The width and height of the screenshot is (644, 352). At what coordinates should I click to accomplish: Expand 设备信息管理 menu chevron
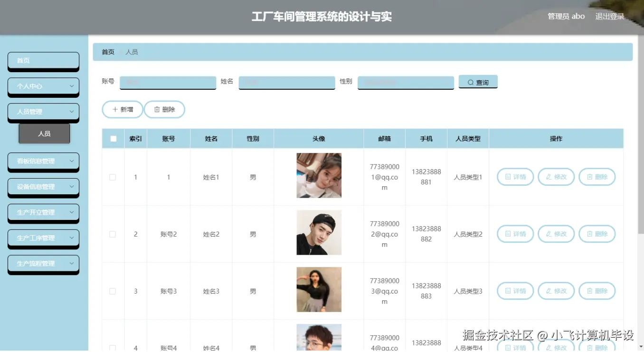click(72, 187)
